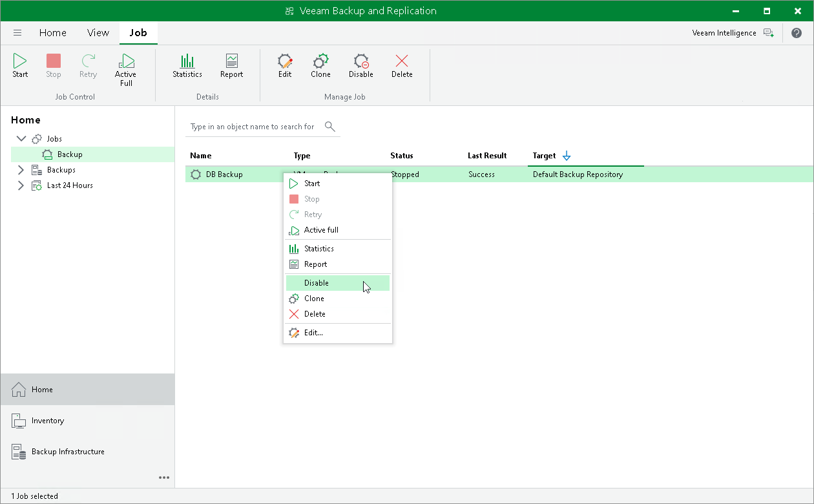Open the Backup Infrastructure navigation view
Screen dimensions: 814x504
[x=87, y=452]
